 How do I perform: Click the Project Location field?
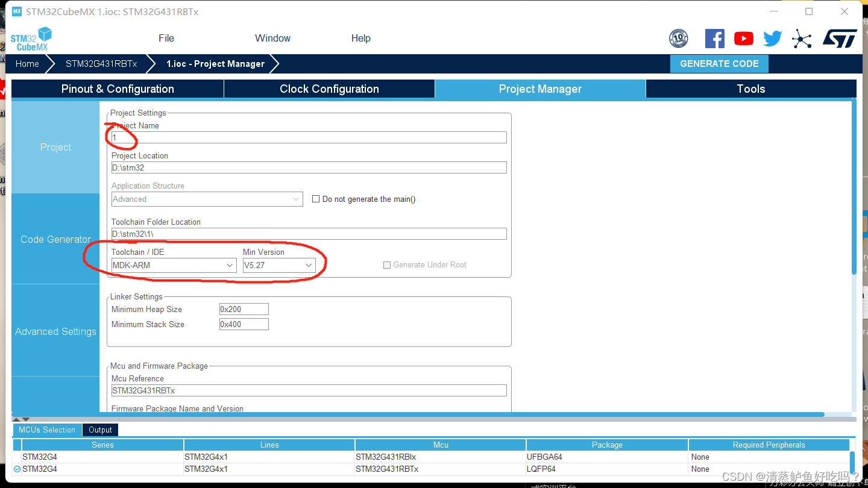pyautogui.click(x=309, y=167)
